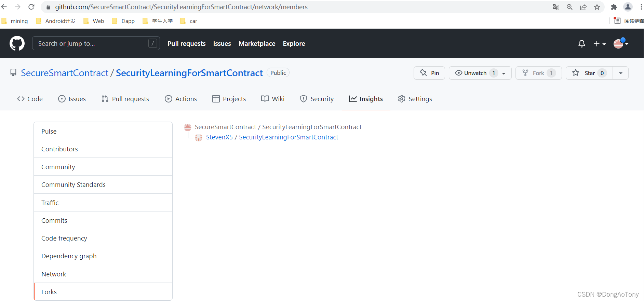This screenshot has width=644, height=301.
Task: Open the SecureSmartContract owner link
Action: [65, 73]
